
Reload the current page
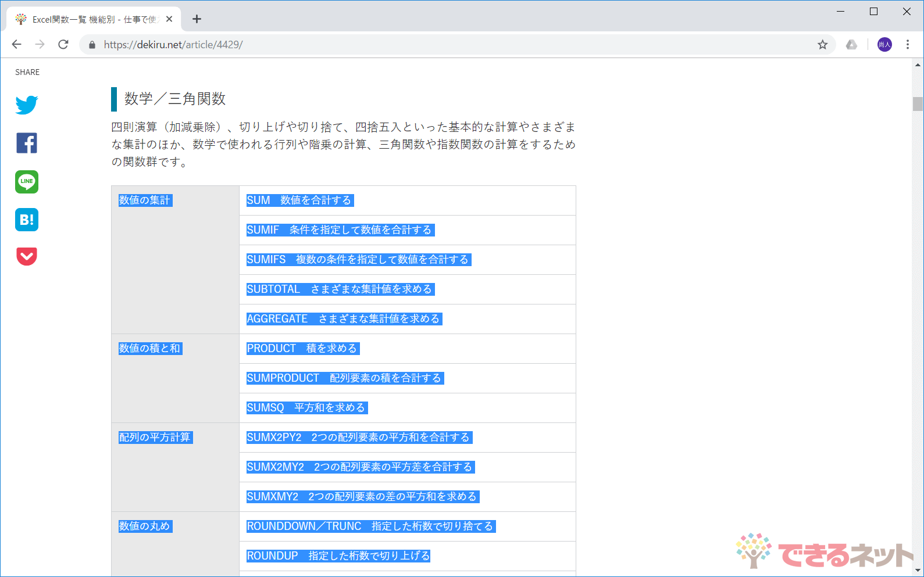click(x=63, y=45)
